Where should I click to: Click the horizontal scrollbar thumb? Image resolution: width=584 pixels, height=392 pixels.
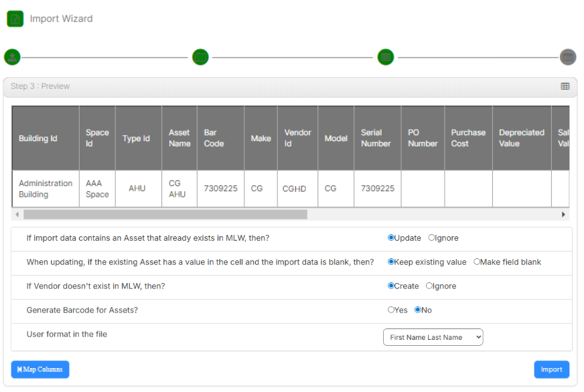[165, 215]
